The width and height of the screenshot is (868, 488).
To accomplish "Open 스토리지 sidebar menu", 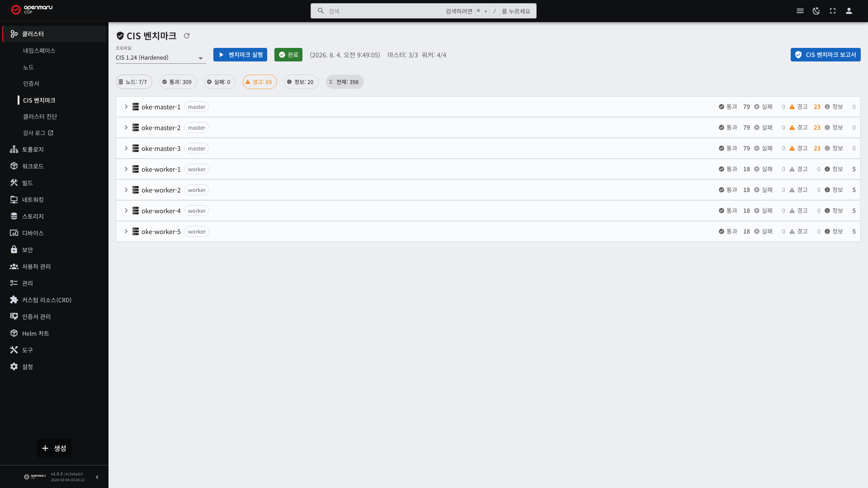I will coord(54,216).
